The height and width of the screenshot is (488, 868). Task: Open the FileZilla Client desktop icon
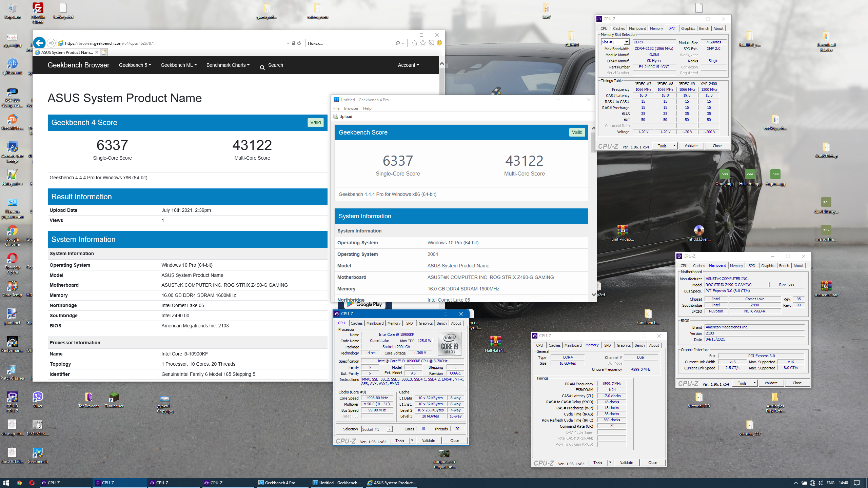point(38,13)
